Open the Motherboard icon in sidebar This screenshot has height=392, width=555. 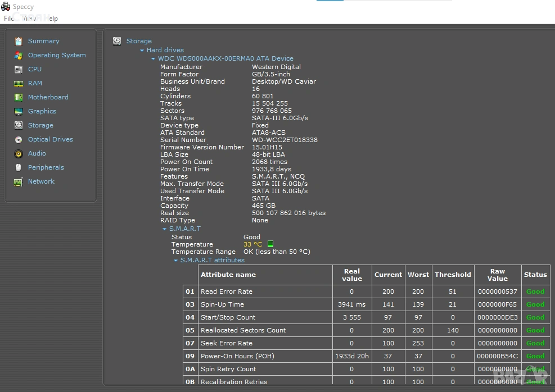(19, 97)
